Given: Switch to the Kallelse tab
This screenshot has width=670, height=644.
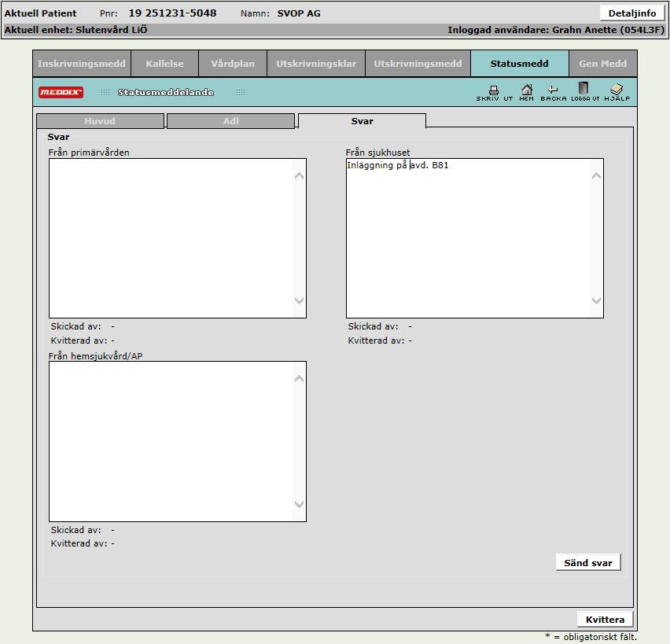Looking at the screenshot, I should (x=164, y=64).
